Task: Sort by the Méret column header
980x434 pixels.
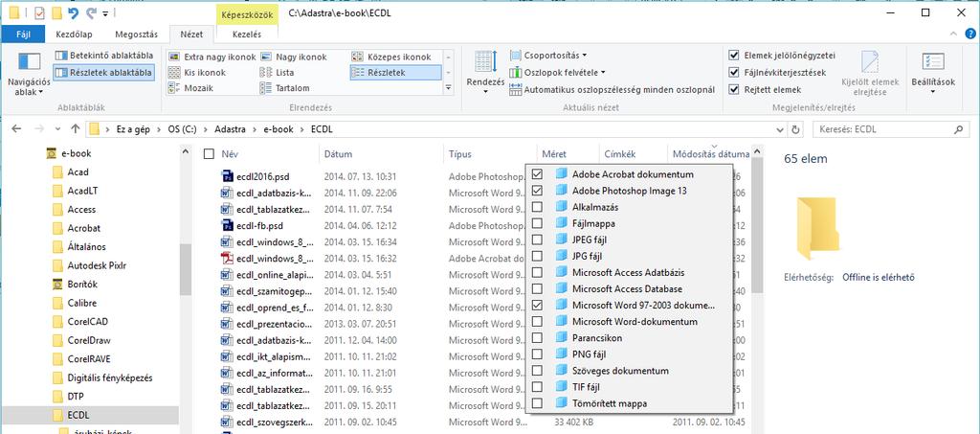Action: [x=554, y=154]
